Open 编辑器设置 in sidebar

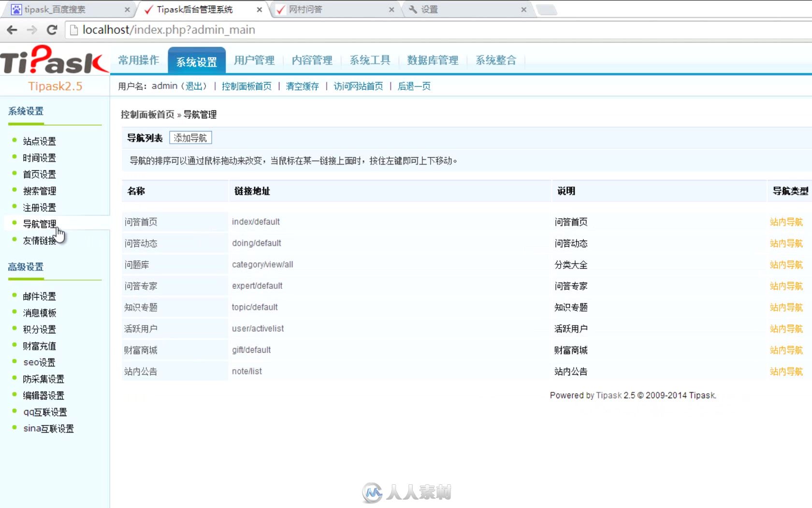43,395
